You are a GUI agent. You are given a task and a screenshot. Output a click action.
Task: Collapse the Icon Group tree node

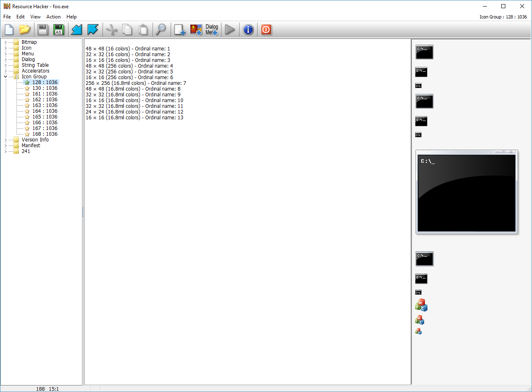[x=5, y=77]
